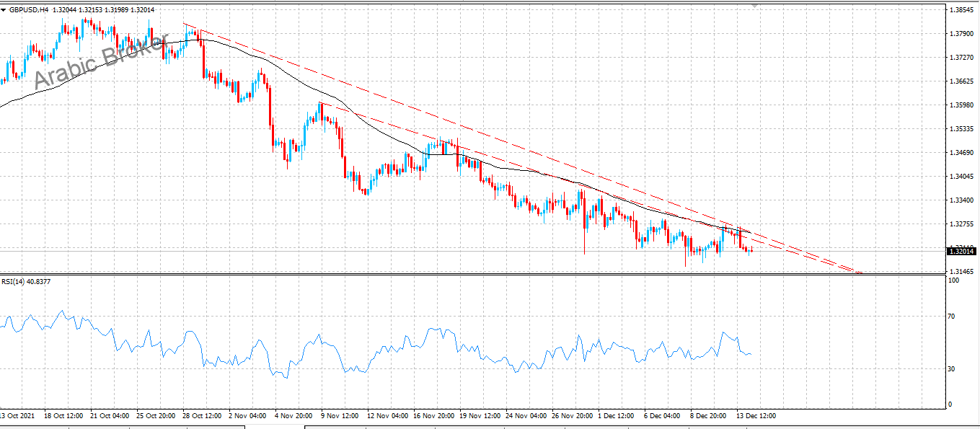Click the 1.33400 price scale label
Viewport: 980px width, 429px height.
click(x=963, y=200)
